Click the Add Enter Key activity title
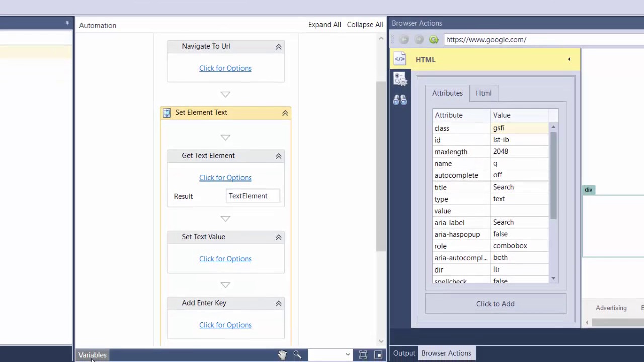This screenshot has height=362, width=644. point(204,303)
